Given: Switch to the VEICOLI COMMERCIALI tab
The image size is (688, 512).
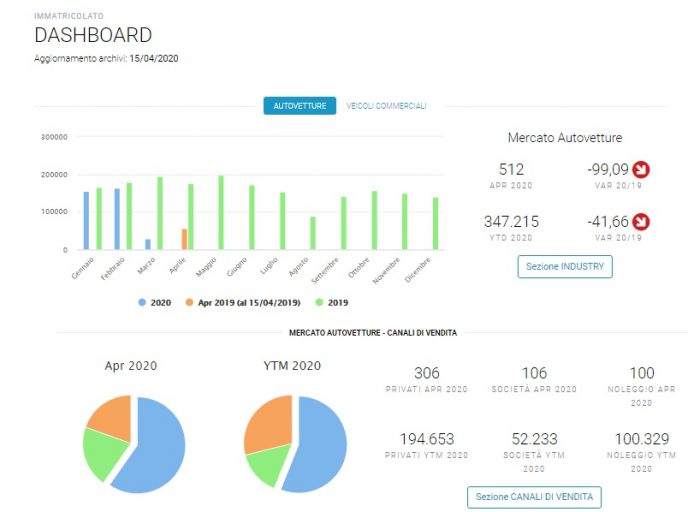Looking at the screenshot, I should [386, 106].
